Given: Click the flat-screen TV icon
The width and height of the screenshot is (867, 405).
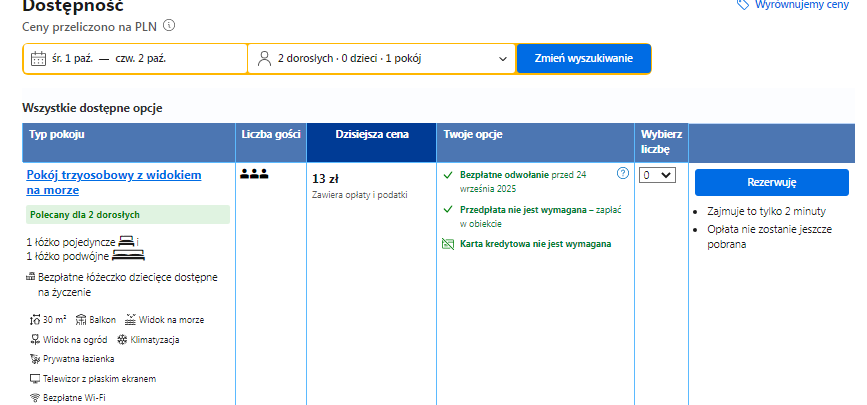Looking at the screenshot, I should pos(35,379).
